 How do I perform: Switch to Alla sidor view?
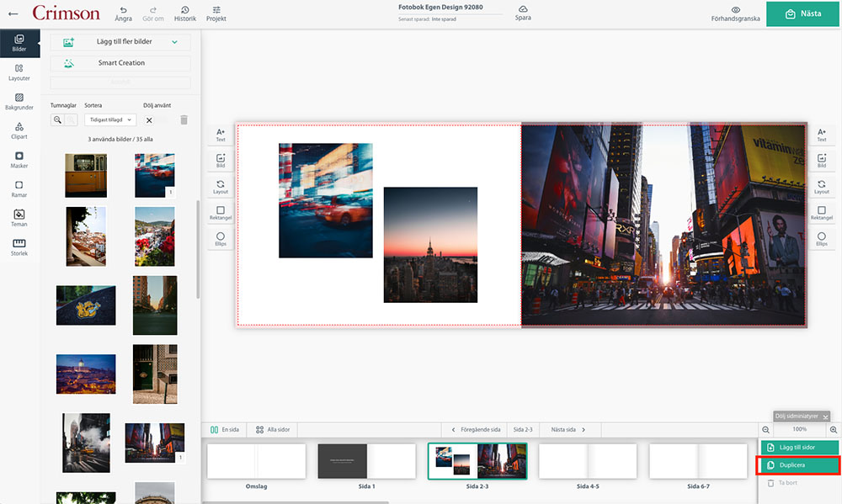click(273, 429)
